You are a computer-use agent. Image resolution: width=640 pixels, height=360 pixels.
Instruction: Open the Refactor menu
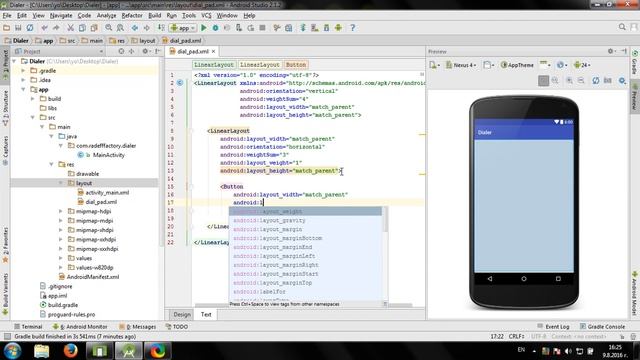click(x=132, y=16)
